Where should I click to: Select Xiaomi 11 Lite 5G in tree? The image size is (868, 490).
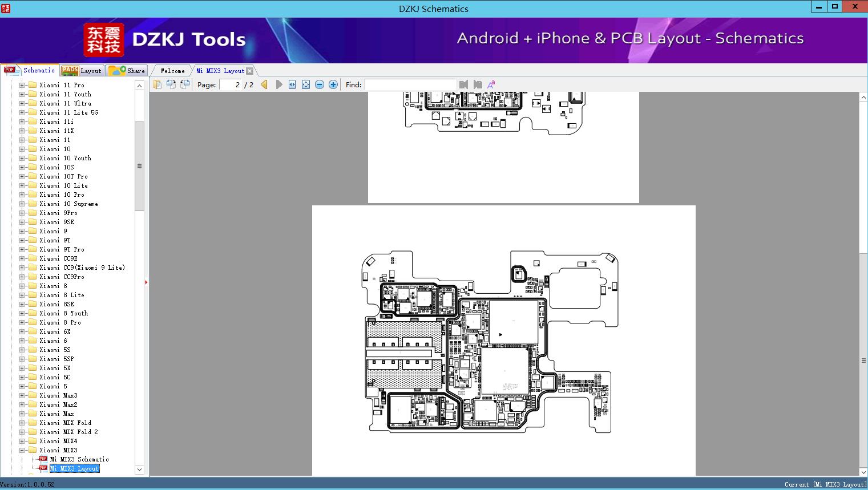[68, 112]
